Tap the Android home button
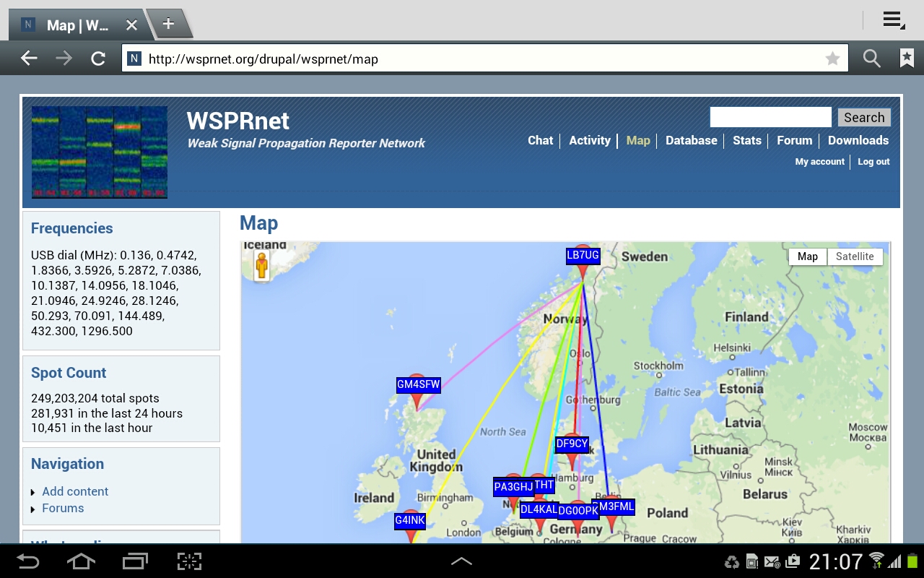 pos(81,561)
